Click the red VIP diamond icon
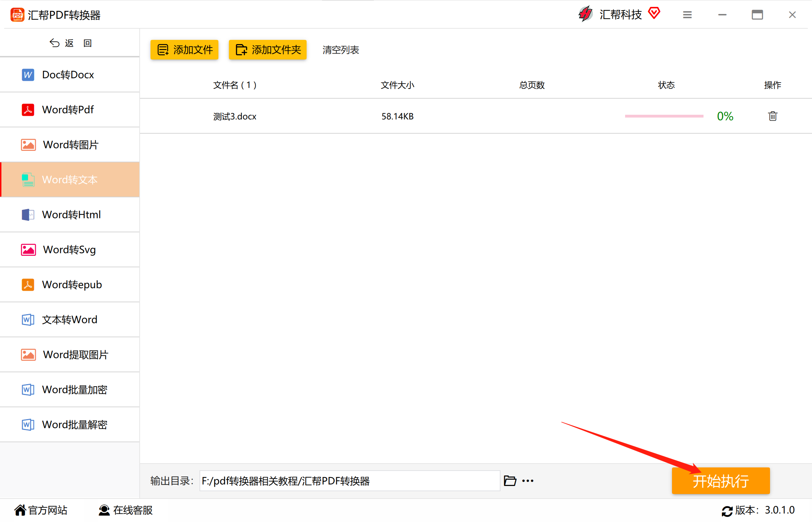This screenshot has width=812, height=522. coord(654,13)
